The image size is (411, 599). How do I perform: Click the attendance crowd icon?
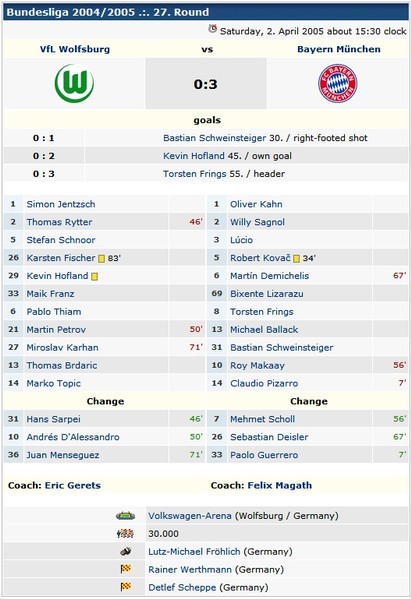click(x=125, y=534)
